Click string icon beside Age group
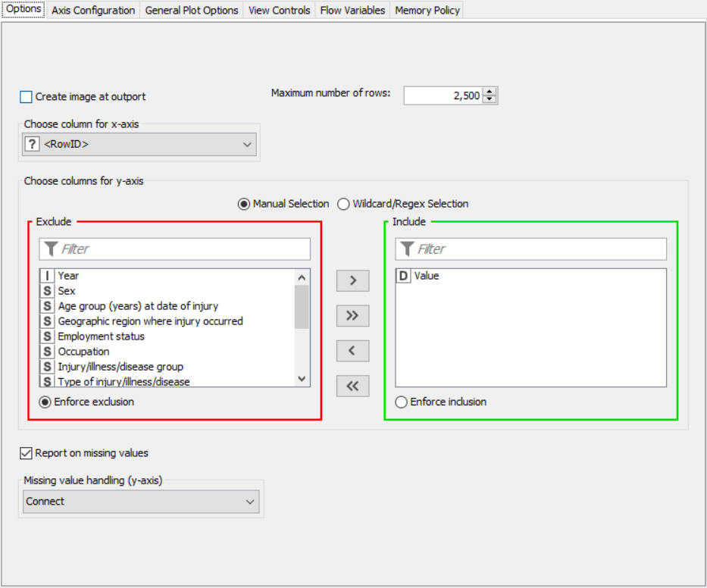707x588 pixels. point(47,306)
